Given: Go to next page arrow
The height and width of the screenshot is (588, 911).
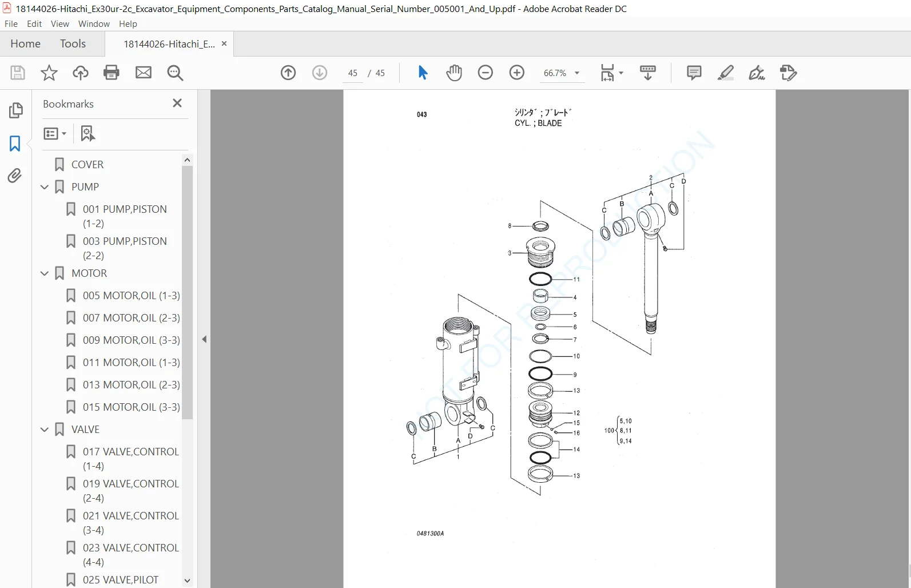Looking at the screenshot, I should pyautogui.click(x=320, y=73).
